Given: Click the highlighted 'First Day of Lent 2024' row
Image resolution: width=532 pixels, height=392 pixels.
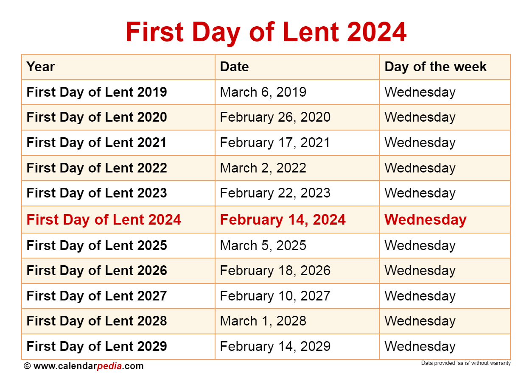Looking at the screenshot, I should click(266, 220).
